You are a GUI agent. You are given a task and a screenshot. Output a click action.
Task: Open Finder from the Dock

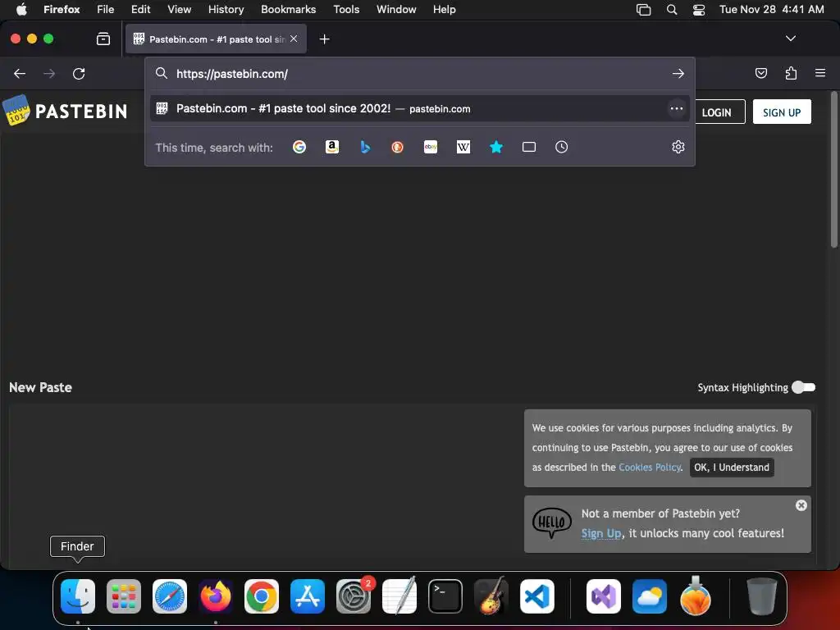[78, 596]
